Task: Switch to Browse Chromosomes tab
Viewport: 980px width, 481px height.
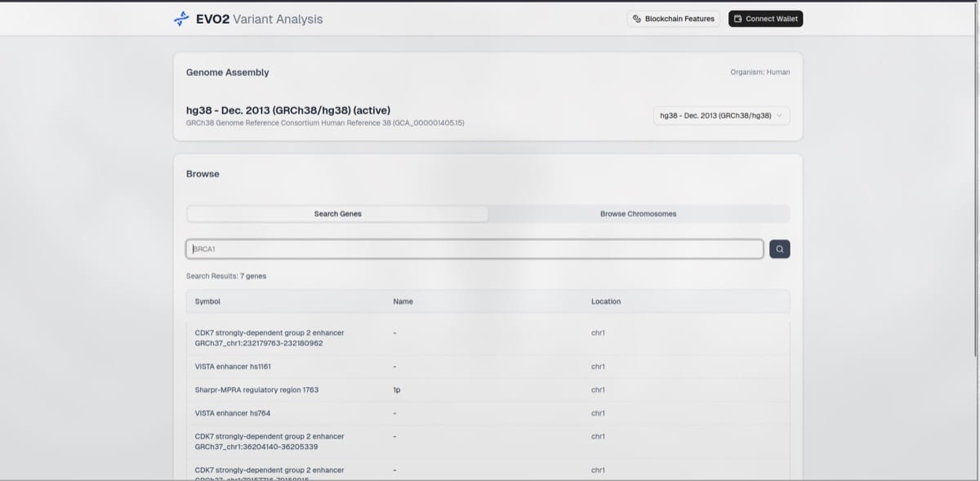Action: click(x=639, y=214)
